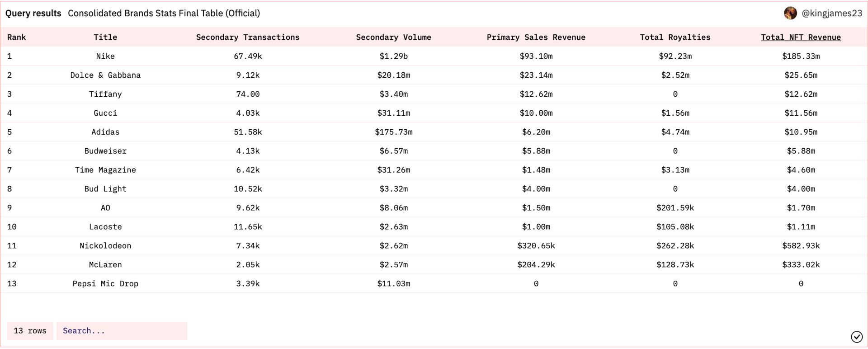Viewport: 868px width, 349px height.
Task: Sort by Secondary Volume header
Action: point(393,37)
